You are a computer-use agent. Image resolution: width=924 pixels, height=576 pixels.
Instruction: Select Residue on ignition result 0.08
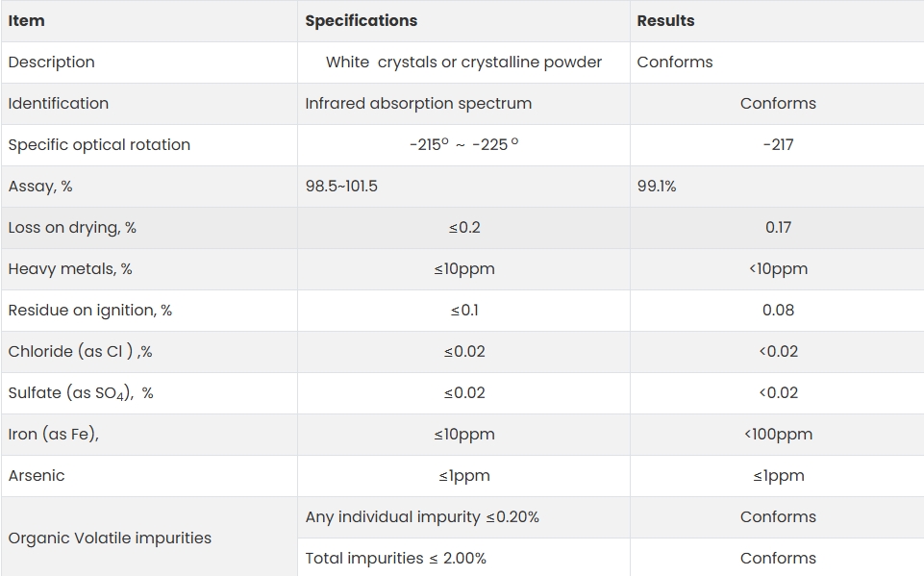pyautogui.click(x=778, y=310)
